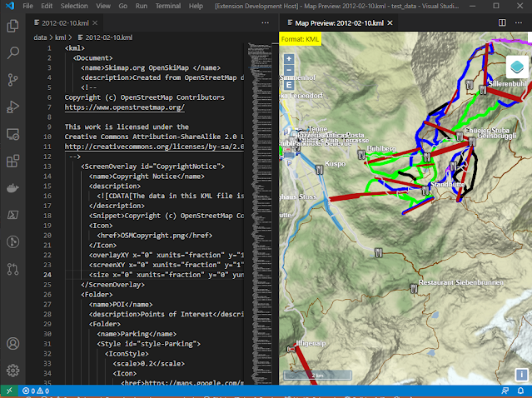This screenshot has height=398, width=532.
Task: Click the Skimap.org OpenSkiMap name line
Action: click(151, 68)
